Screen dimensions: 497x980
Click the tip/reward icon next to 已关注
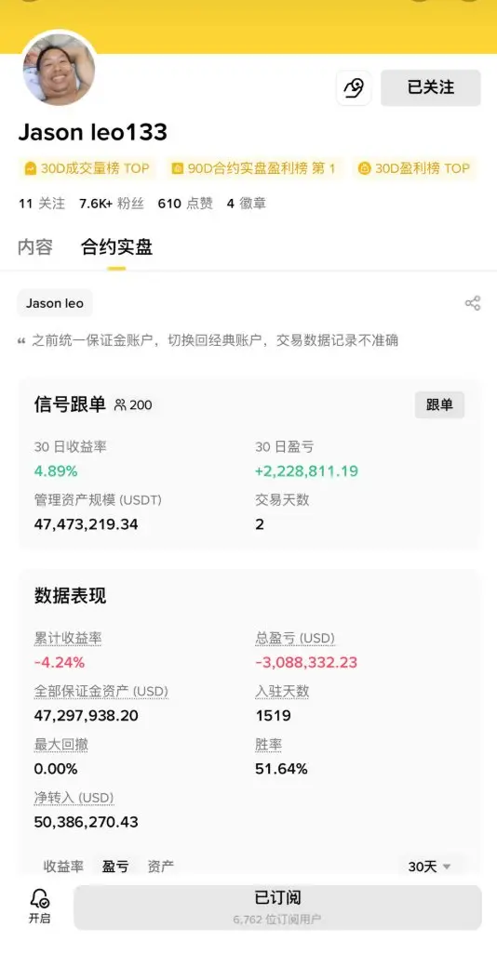354,88
